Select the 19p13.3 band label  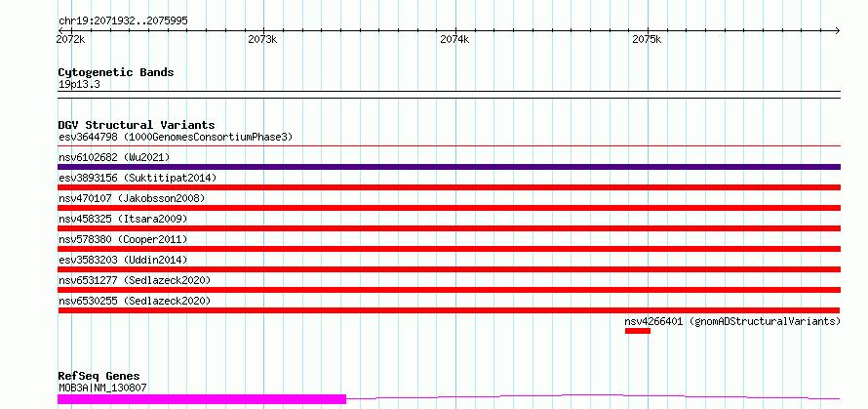[79, 85]
